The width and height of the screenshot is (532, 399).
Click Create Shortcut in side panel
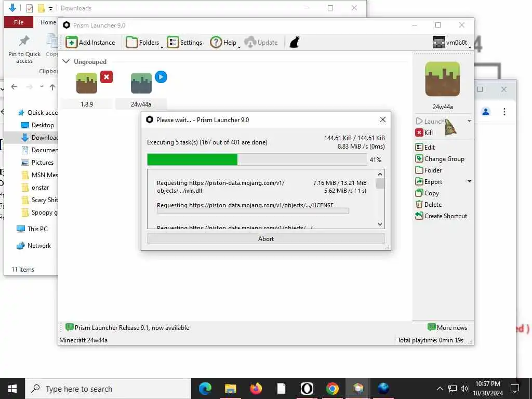coord(441,216)
